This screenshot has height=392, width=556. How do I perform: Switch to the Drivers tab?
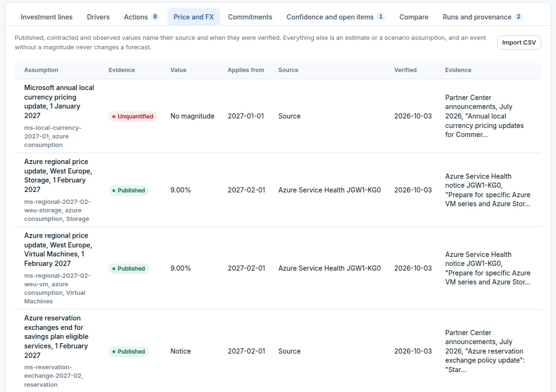click(x=98, y=17)
